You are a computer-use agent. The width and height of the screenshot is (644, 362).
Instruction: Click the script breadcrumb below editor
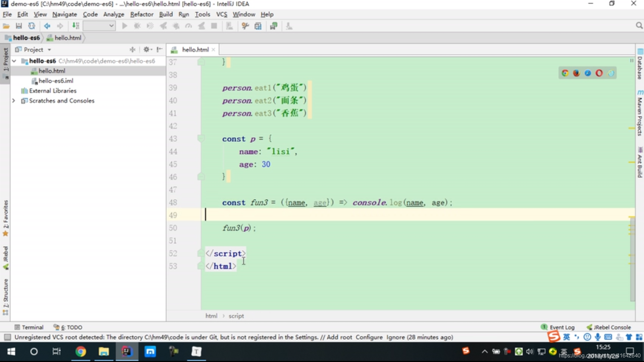[236, 316]
